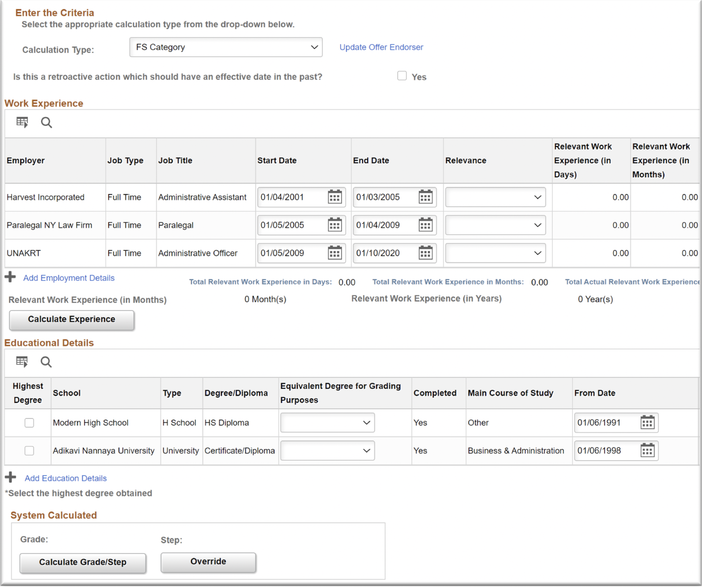The width and height of the screenshot is (702, 588).
Task: Click the Calculate Experience button
Action: (x=72, y=319)
